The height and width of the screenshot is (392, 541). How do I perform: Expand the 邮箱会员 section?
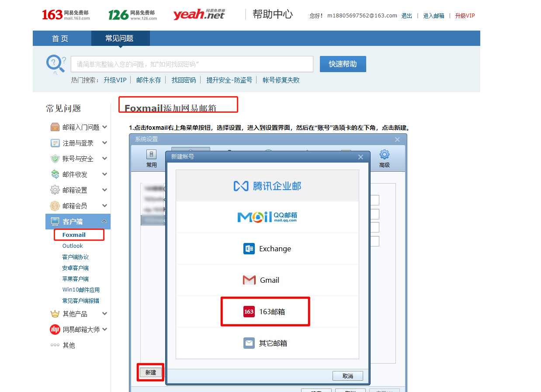104,206
